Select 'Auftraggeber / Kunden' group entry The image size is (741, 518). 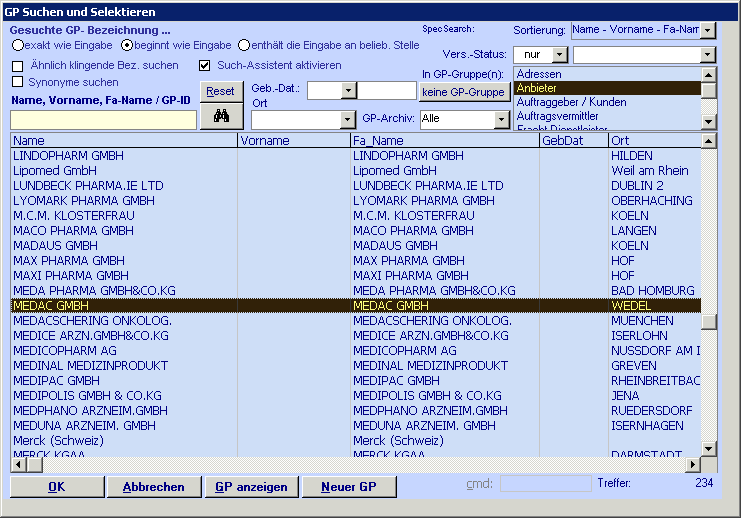click(x=607, y=102)
